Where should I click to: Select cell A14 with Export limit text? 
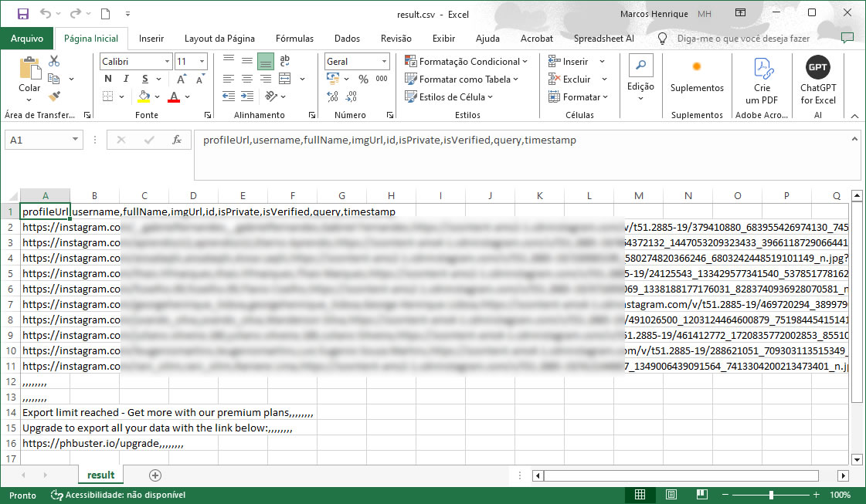pyautogui.click(x=46, y=412)
